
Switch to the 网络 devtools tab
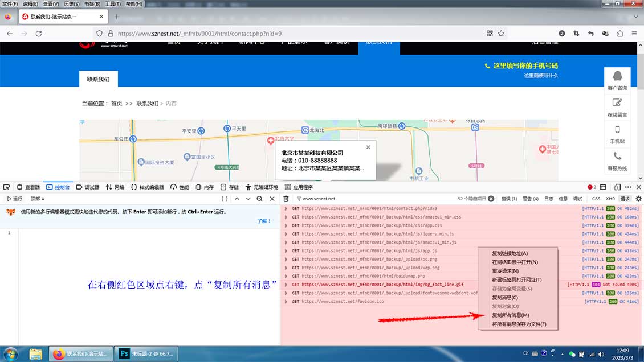click(115, 187)
